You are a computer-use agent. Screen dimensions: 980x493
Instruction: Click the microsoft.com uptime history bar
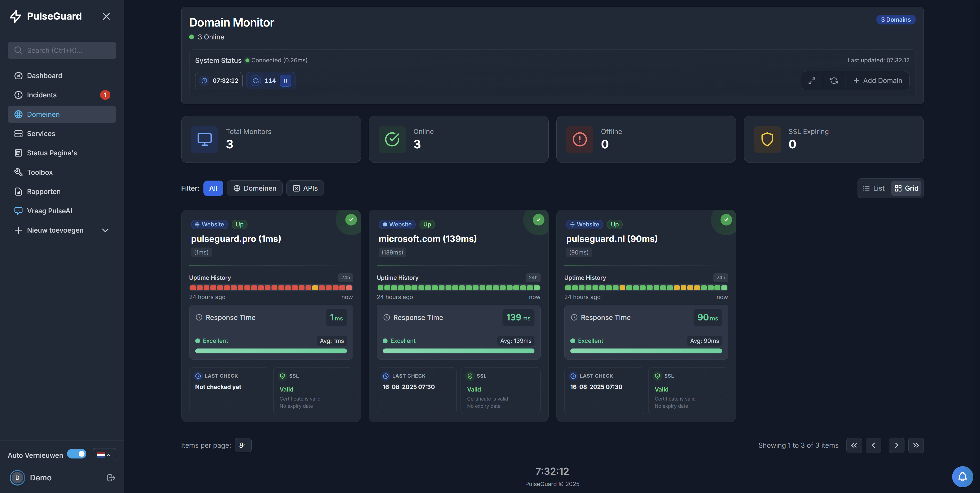458,288
